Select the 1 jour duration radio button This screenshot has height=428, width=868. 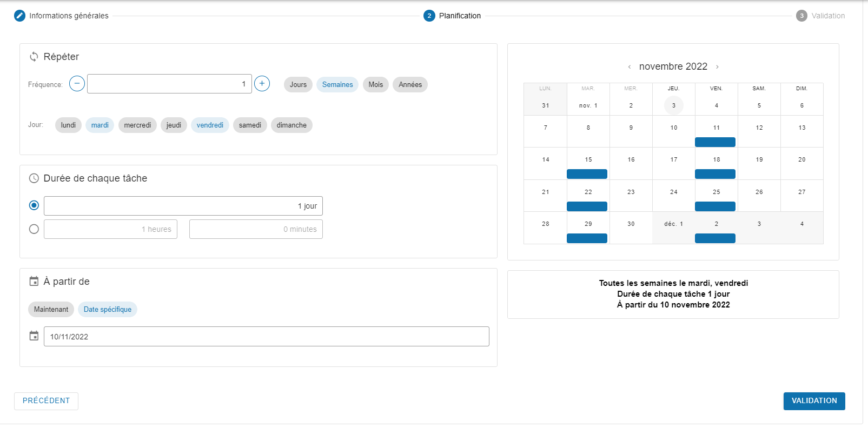(x=34, y=205)
